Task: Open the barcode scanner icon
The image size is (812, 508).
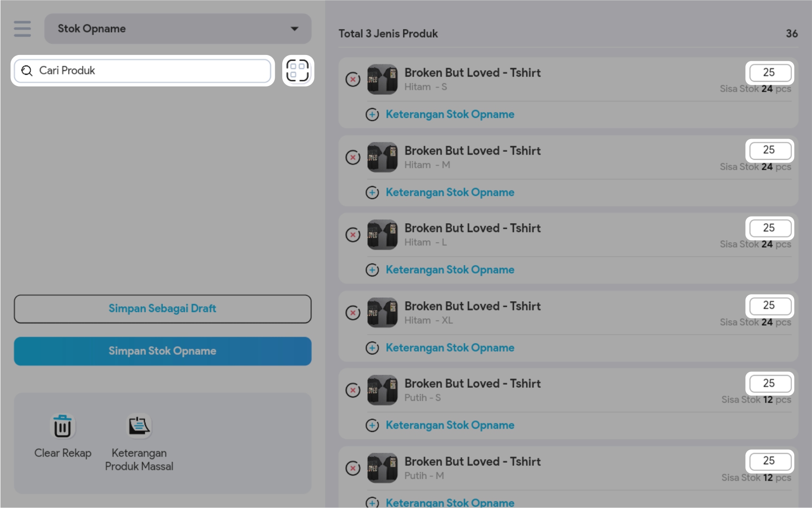Action: [298, 70]
